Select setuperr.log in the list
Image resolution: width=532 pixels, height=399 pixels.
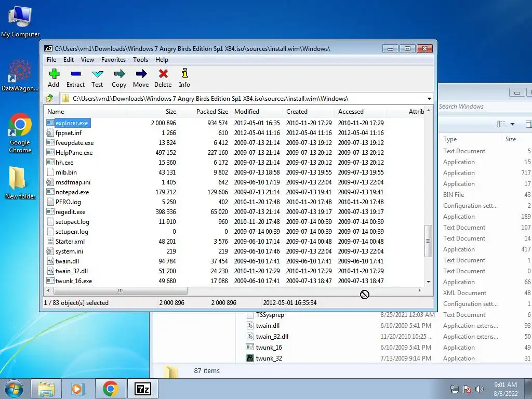[72, 231]
